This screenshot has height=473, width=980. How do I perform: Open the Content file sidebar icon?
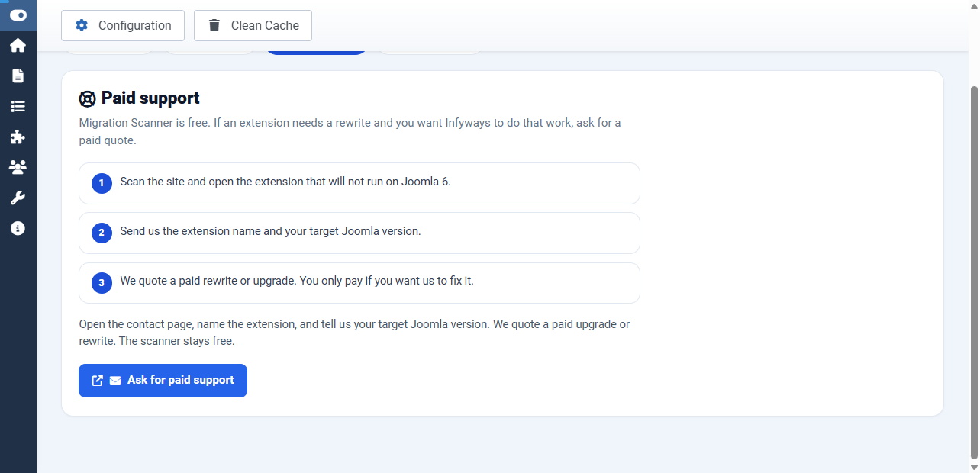click(x=18, y=76)
